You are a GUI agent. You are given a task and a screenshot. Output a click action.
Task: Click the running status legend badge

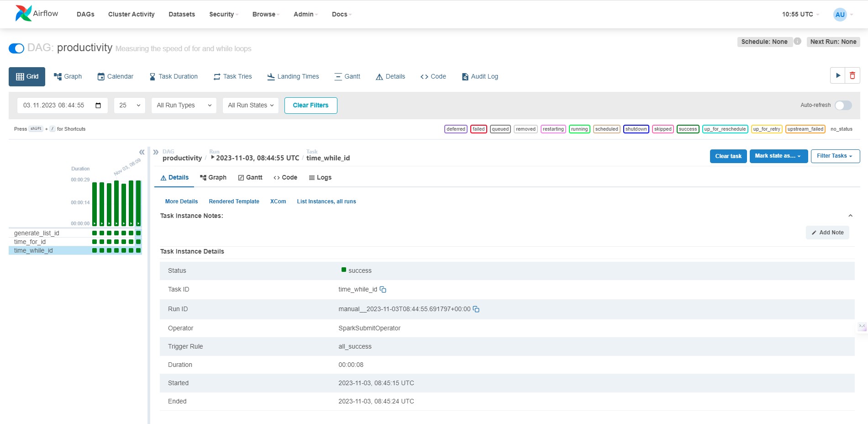pyautogui.click(x=579, y=129)
